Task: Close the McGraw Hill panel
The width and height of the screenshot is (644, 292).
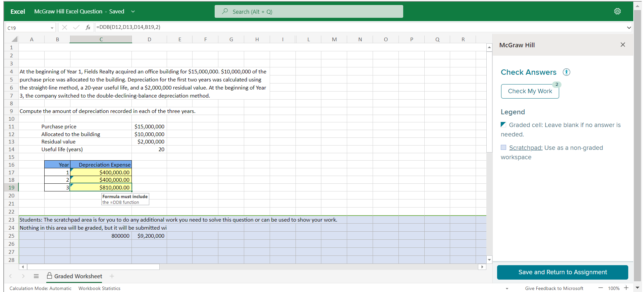Action: (623, 45)
